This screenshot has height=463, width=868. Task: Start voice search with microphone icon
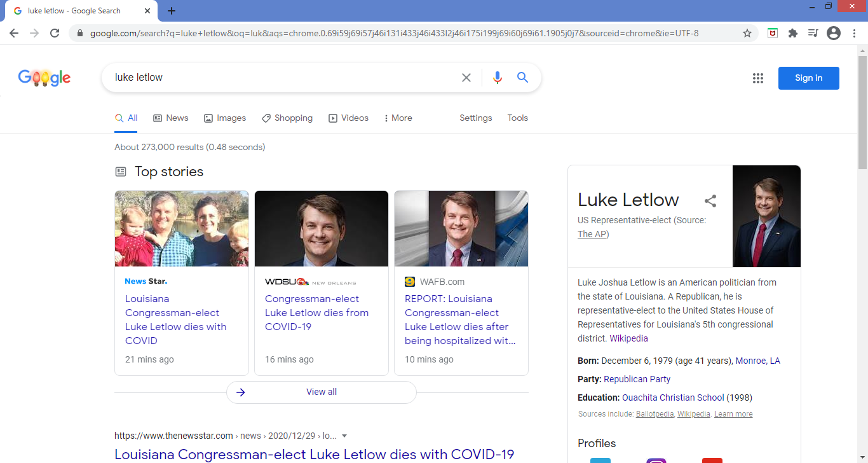pyautogui.click(x=498, y=78)
